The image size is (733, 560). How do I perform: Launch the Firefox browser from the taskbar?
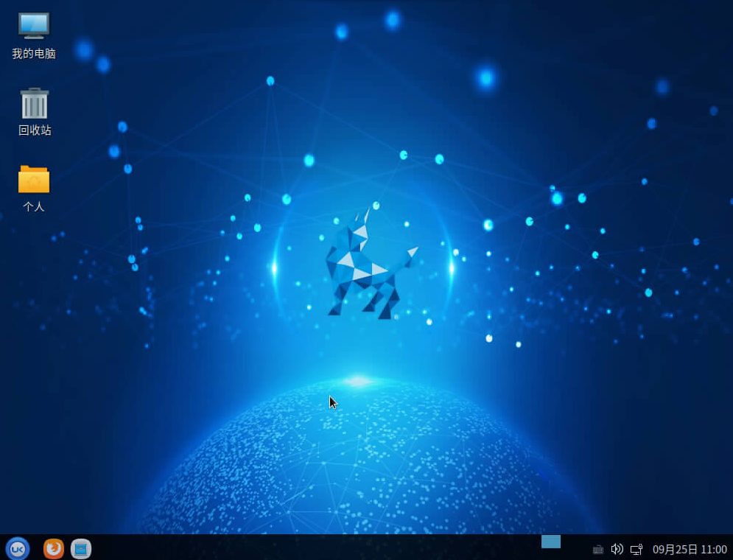click(x=54, y=548)
